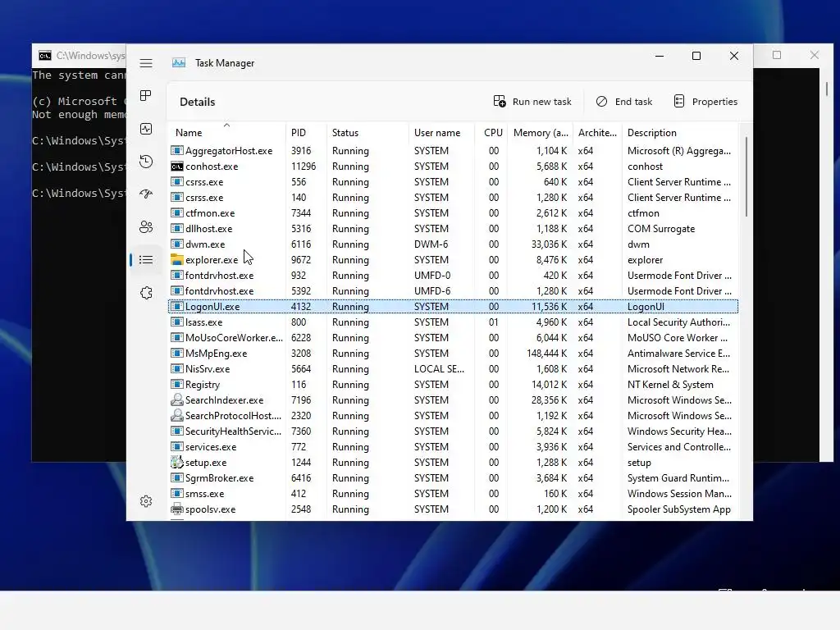Click the explorer.exe folder icon
The width and height of the screenshot is (840, 630).
pos(177,259)
